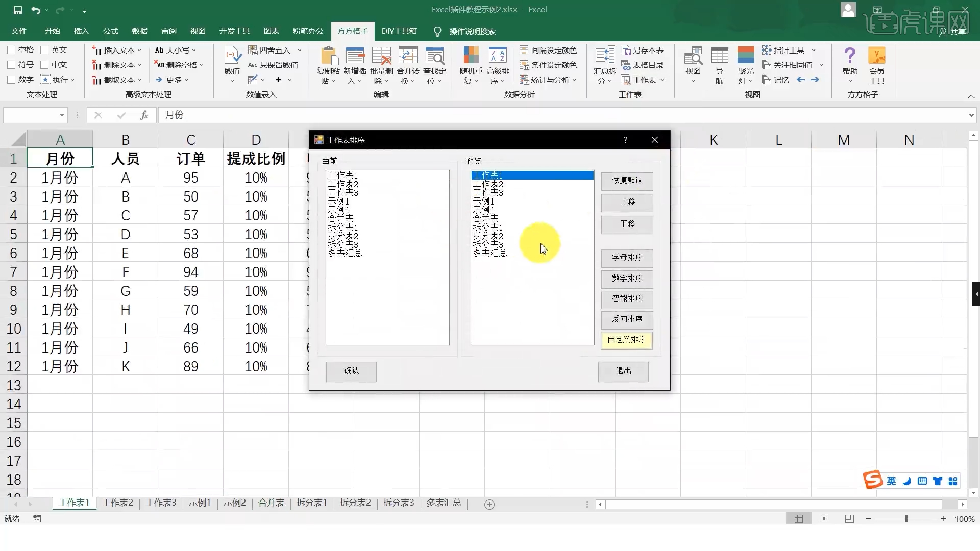Select the 示例1 sheet tab
980x551 pixels.
200,503
